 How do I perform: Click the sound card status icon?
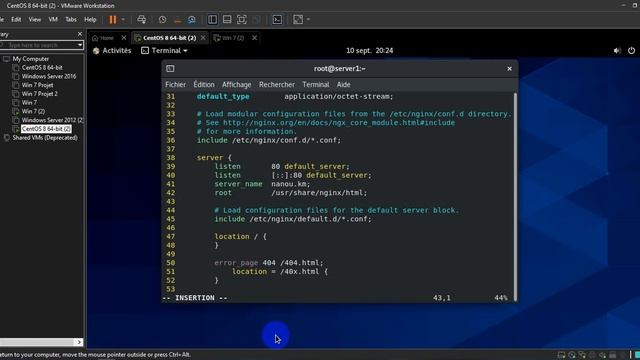coord(602,355)
